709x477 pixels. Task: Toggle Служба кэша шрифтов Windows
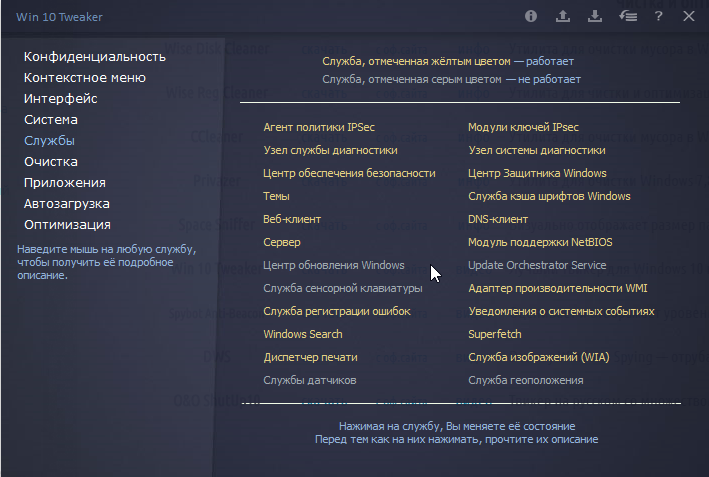click(x=549, y=196)
